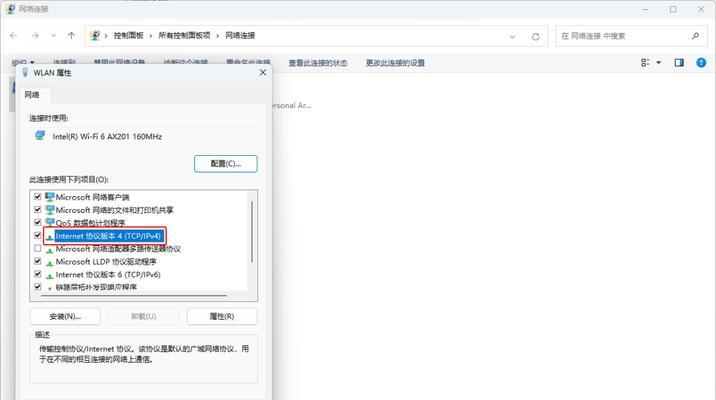This screenshot has height=400, width=716.
Task: Go back with the explorer back arrow
Action: click(13, 36)
